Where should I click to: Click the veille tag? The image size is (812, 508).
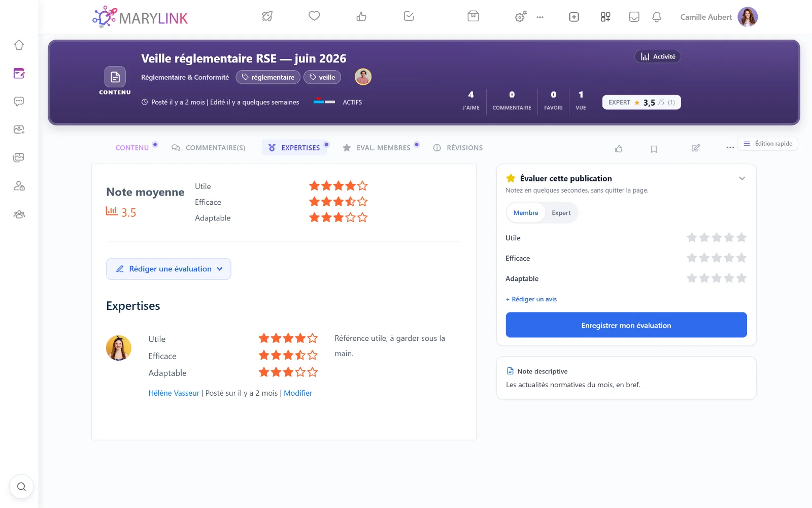(322, 77)
